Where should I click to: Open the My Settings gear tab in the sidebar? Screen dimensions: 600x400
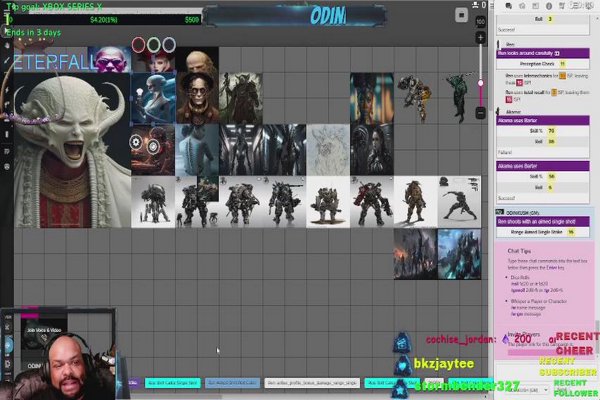point(589,6)
